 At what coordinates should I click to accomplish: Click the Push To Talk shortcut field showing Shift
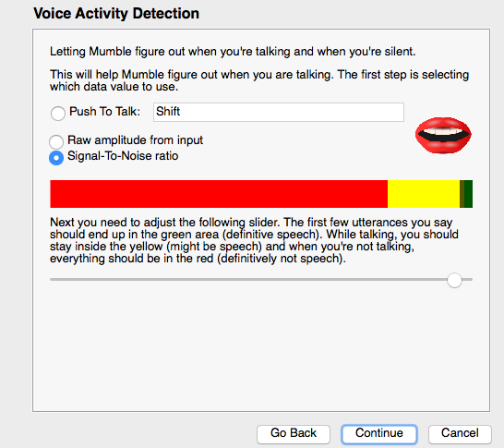[x=279, y=112]
